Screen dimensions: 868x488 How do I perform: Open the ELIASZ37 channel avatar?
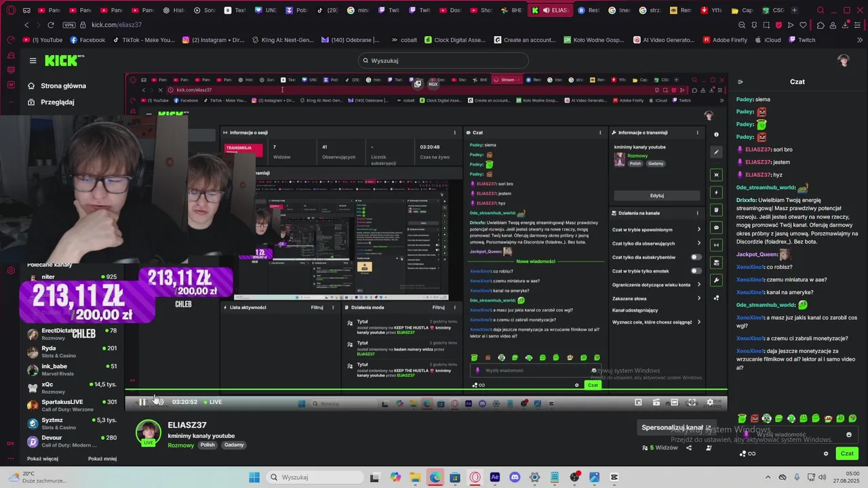[149, 432]
